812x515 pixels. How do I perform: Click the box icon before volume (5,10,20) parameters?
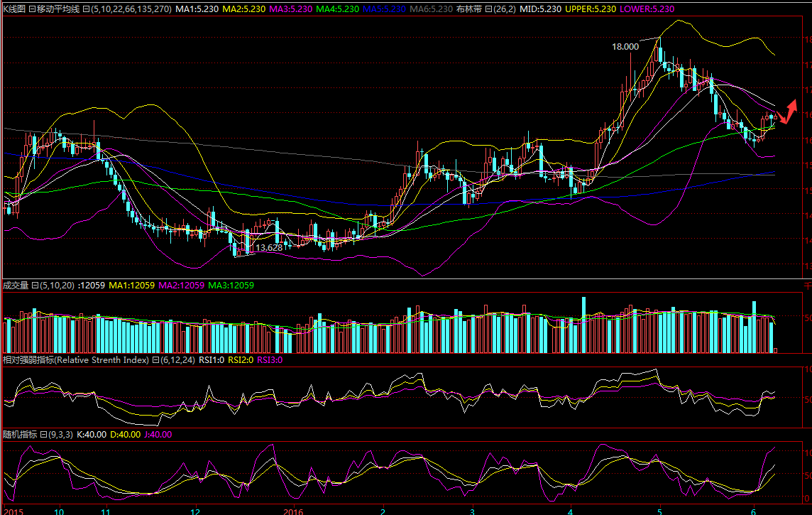click(35, 286)
